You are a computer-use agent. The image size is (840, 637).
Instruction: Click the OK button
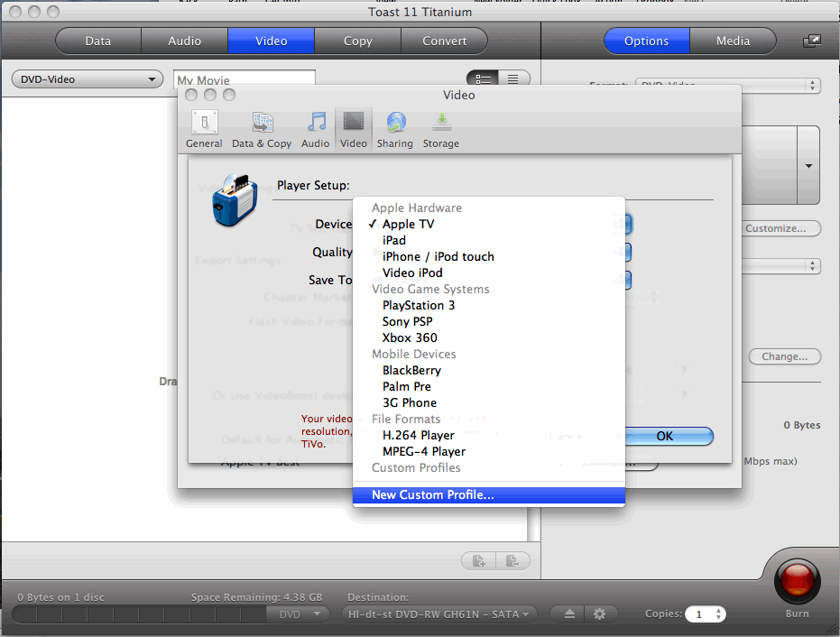tap(665, 436)
